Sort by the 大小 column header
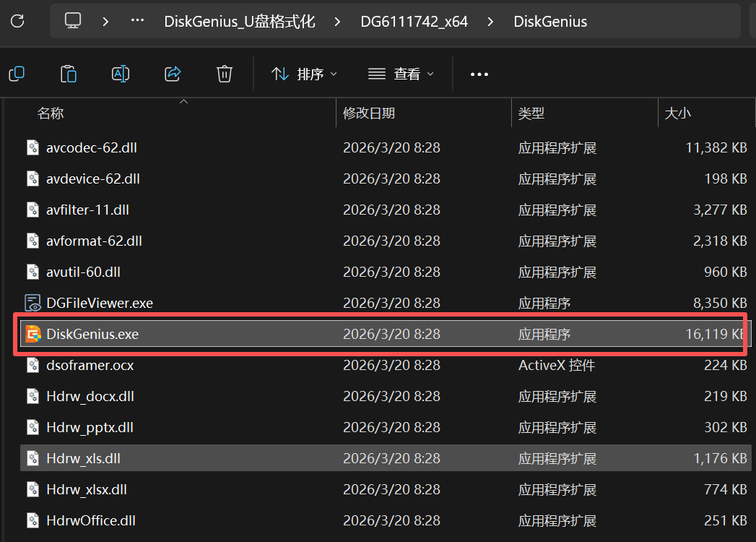This screenshot has height=542, width=756. (678, 113)
